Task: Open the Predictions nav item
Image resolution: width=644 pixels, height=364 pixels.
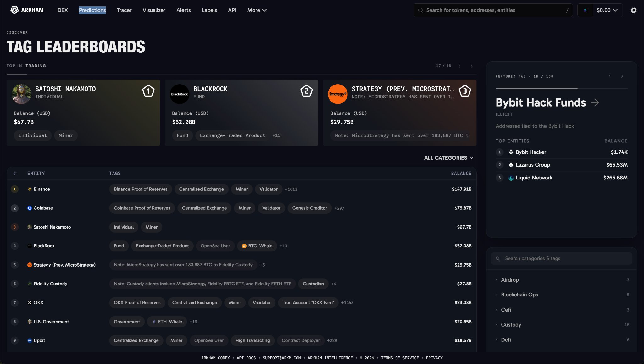Action: [92, 10]
